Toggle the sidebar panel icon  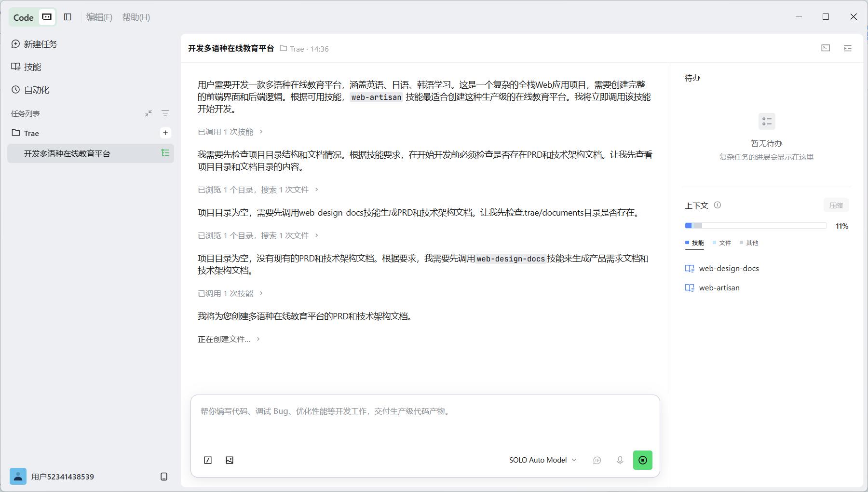[x=68, y=17]
